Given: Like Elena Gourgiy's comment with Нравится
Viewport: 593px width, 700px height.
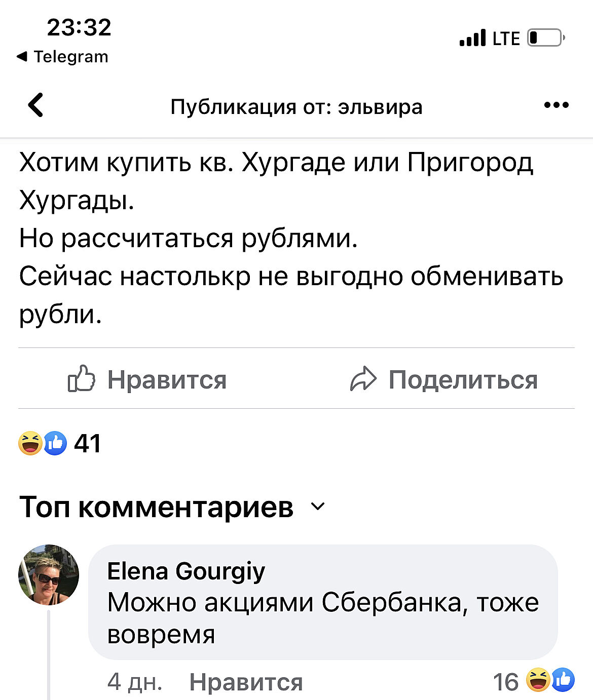Looking at the screenshot, I should click(246, 682).
